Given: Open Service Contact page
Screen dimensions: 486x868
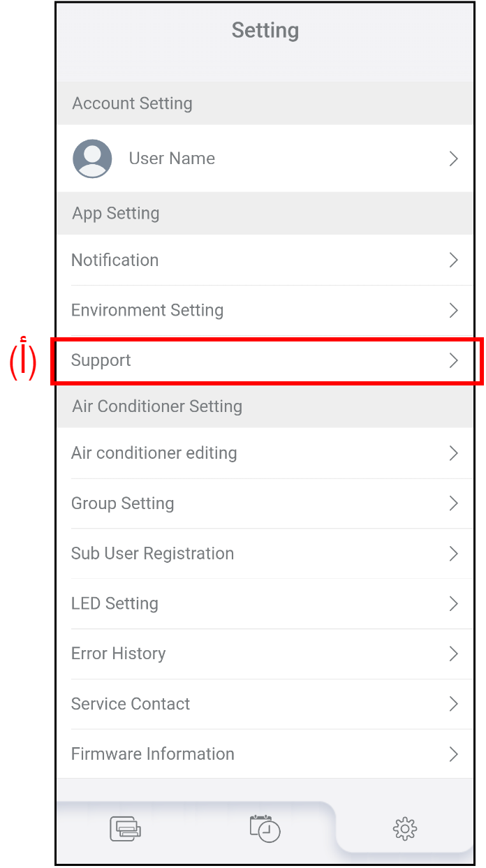Looking at the screenshot, I should pos(131,704).
